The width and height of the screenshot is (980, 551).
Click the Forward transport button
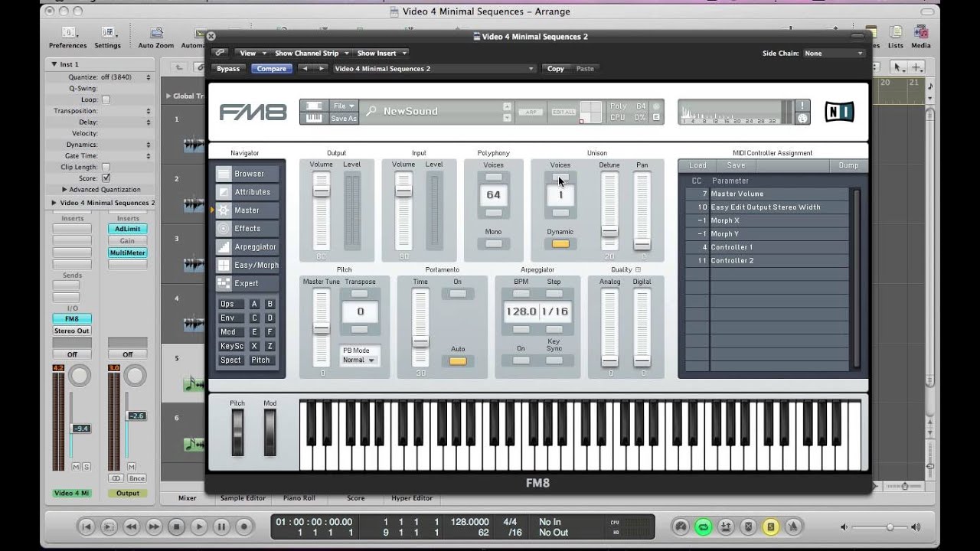154,527
